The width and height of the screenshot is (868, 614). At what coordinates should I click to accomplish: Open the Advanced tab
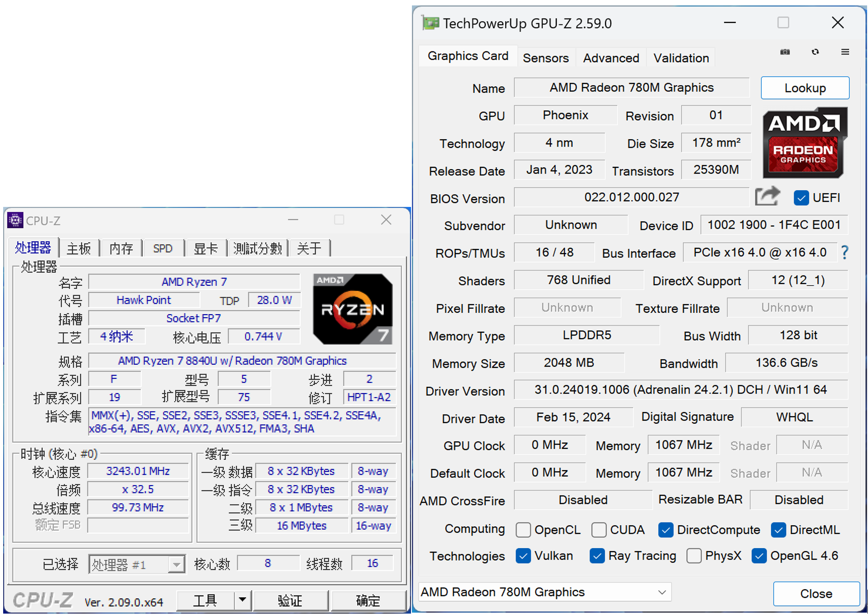coord(611,58)
